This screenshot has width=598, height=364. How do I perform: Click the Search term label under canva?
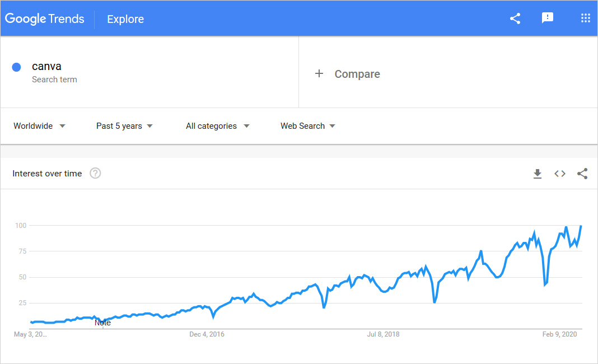tap(54, 80)
